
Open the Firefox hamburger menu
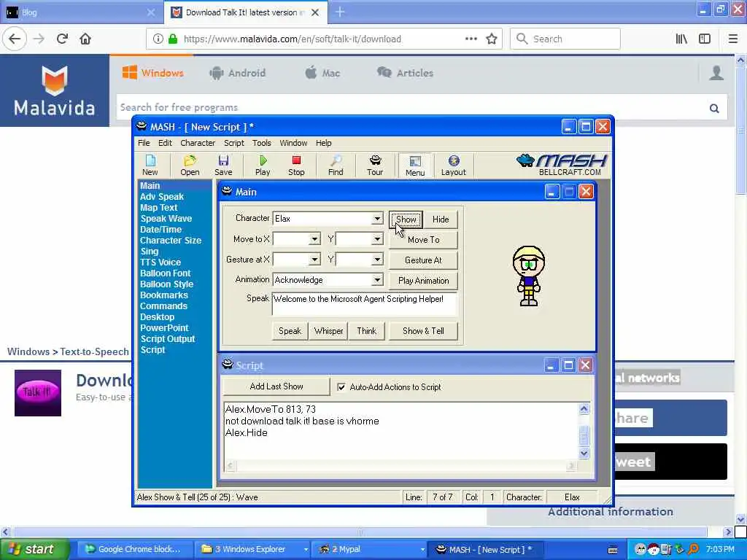coord(733,39)
